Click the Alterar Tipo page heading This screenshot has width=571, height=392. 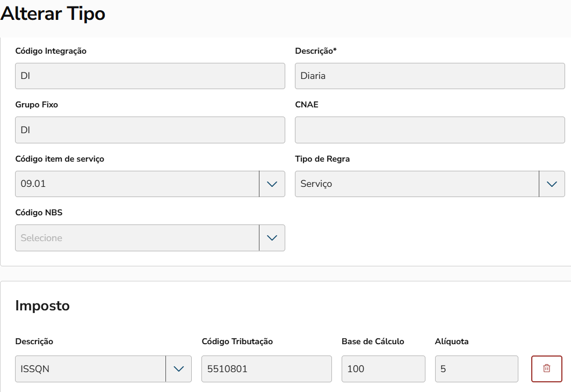[53, 14]
